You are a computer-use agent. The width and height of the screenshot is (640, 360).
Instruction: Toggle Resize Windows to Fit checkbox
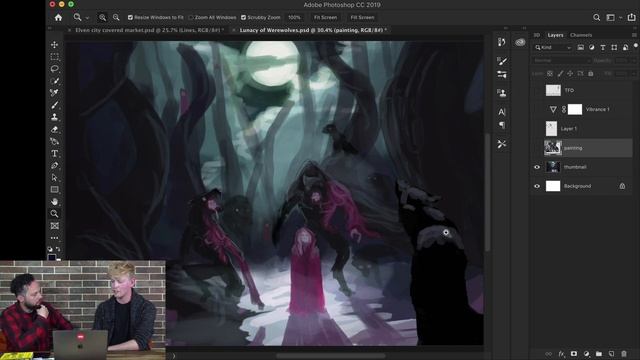click(x=130, y=18)
